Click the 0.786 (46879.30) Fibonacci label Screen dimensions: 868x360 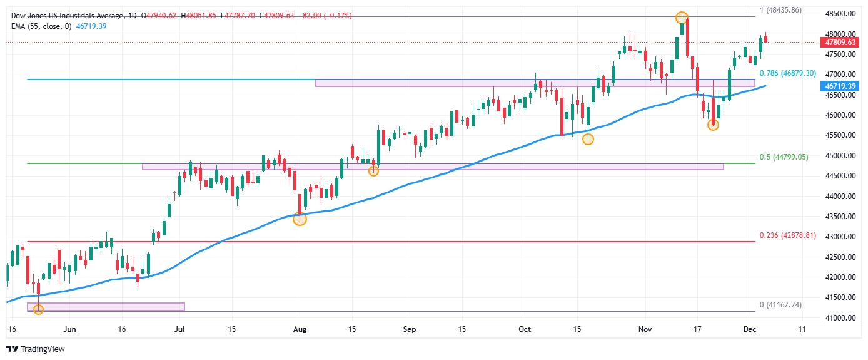click(785, 73)
